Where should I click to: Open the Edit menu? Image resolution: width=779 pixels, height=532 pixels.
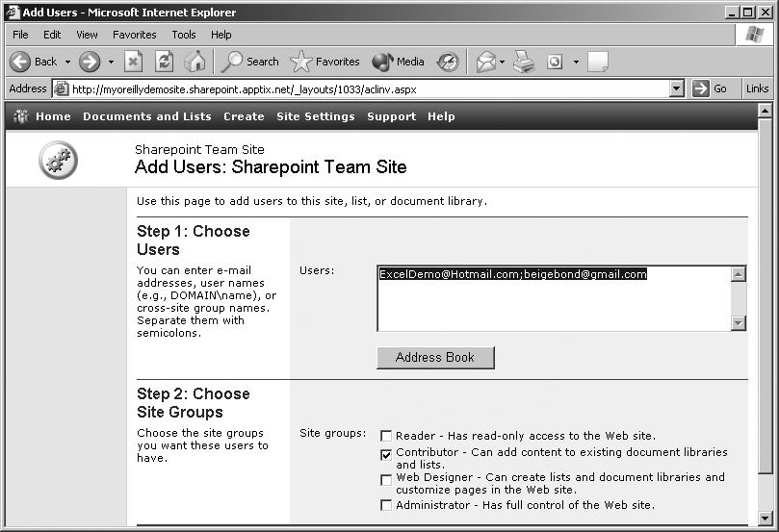point(52,35)
